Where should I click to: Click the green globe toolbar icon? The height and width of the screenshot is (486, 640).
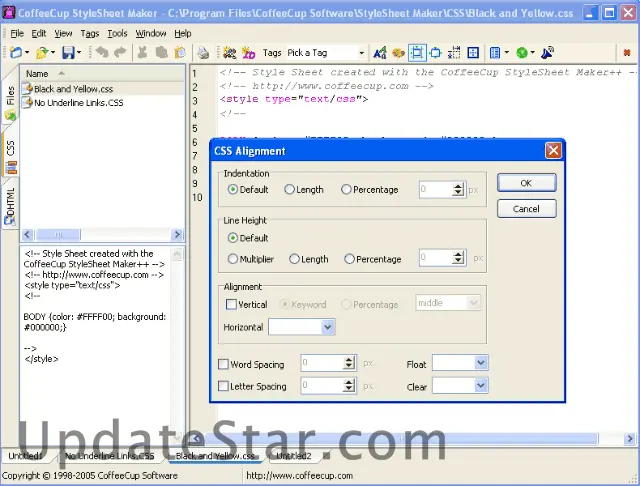click(522, 53)
